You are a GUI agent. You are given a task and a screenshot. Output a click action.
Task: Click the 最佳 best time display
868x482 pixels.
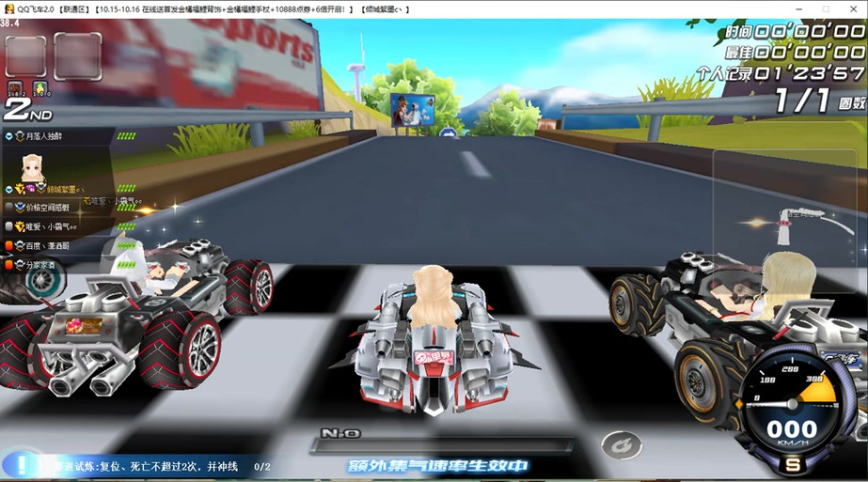click(x=795, y=53)
